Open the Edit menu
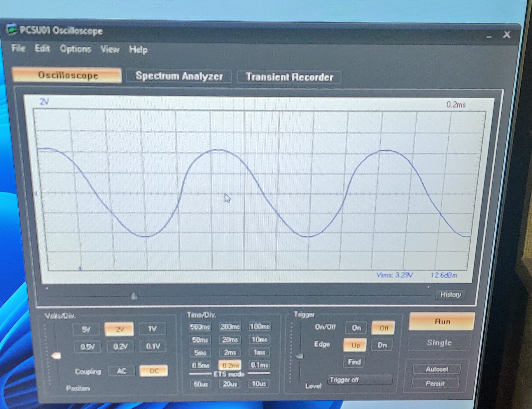532x409 pixels. (x=42, y=48)
